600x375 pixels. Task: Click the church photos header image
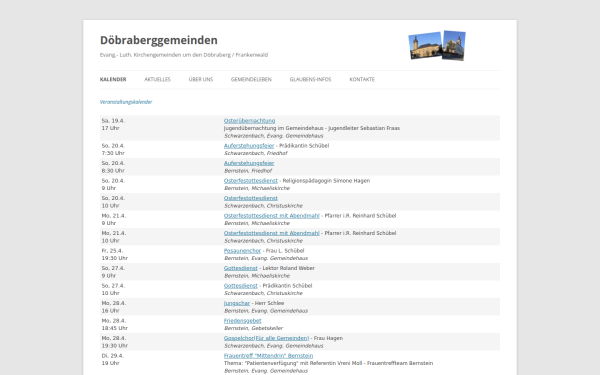[x=437, y=46]
